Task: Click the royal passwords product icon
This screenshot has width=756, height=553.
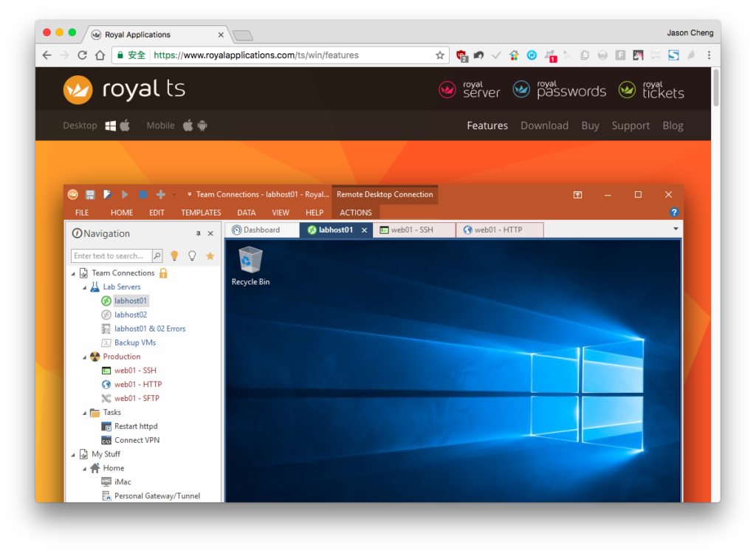Action: pyautogui.click(x=521, y=89)
